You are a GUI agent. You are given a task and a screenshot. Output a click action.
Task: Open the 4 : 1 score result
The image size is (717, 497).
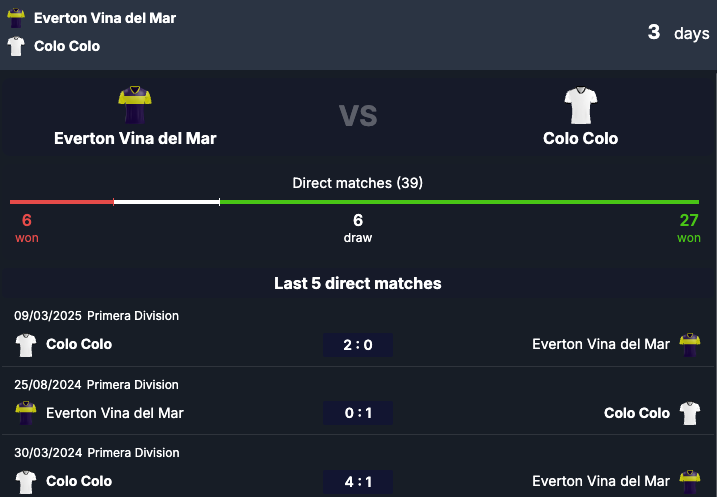(358, 482)
